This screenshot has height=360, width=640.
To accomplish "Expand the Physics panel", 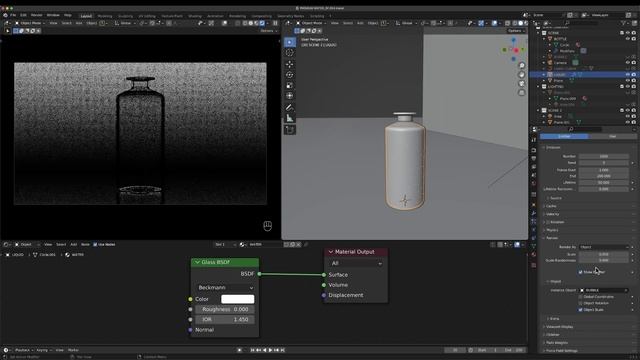I will (552, 230).
